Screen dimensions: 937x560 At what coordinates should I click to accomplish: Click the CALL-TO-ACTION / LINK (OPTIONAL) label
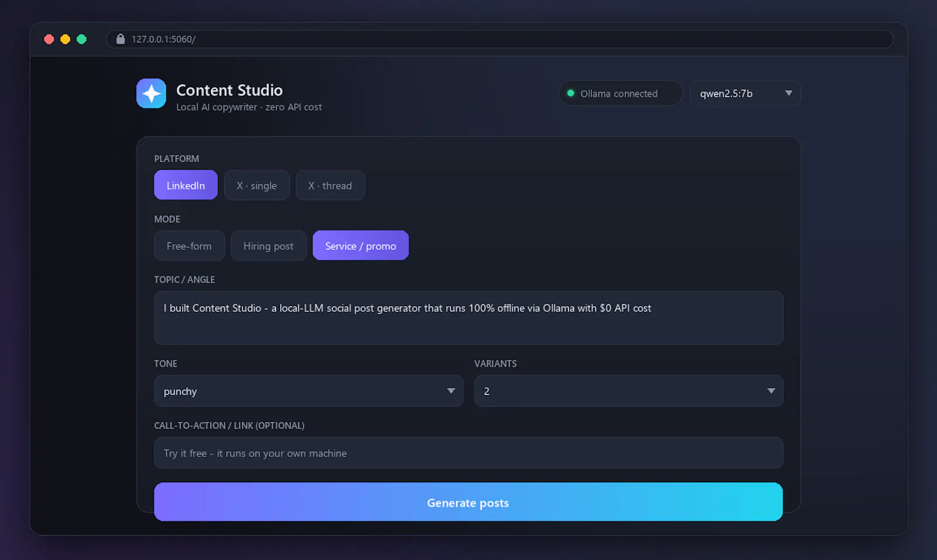[229, 425]
